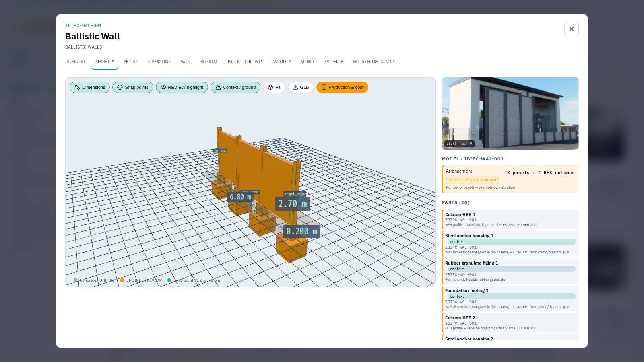Click the IBIPC-WAL-001 header code
Image resolution: width=644 pixels, height=362 pixels.
click(83, 25)
